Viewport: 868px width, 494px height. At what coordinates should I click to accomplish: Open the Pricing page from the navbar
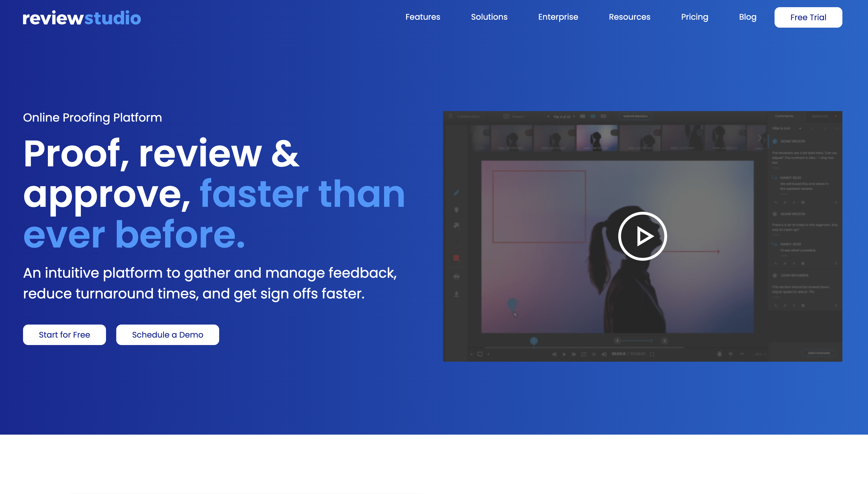pos(694,17)
